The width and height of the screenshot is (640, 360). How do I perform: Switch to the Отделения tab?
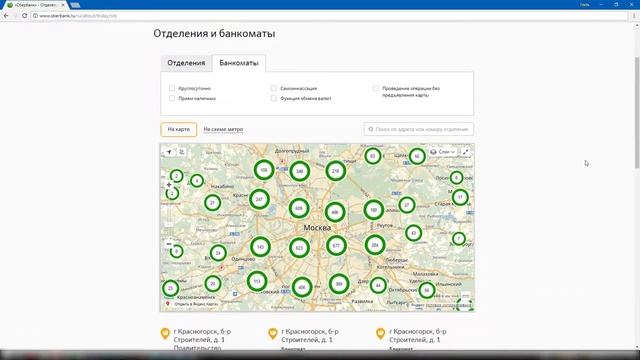[x=186, y=63]
